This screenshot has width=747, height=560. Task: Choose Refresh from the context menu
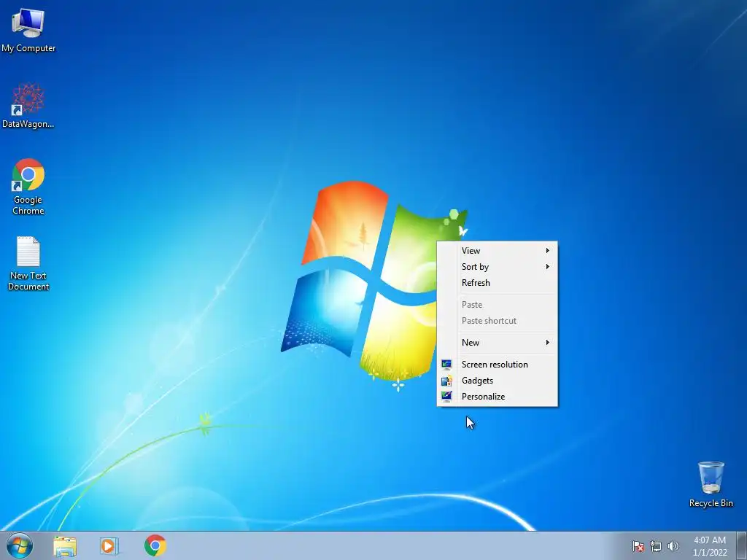click(x=498, y=282)
